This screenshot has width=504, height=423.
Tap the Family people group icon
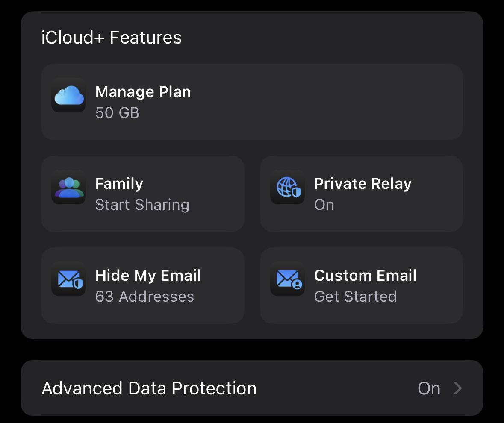click(x=68, y=187)
